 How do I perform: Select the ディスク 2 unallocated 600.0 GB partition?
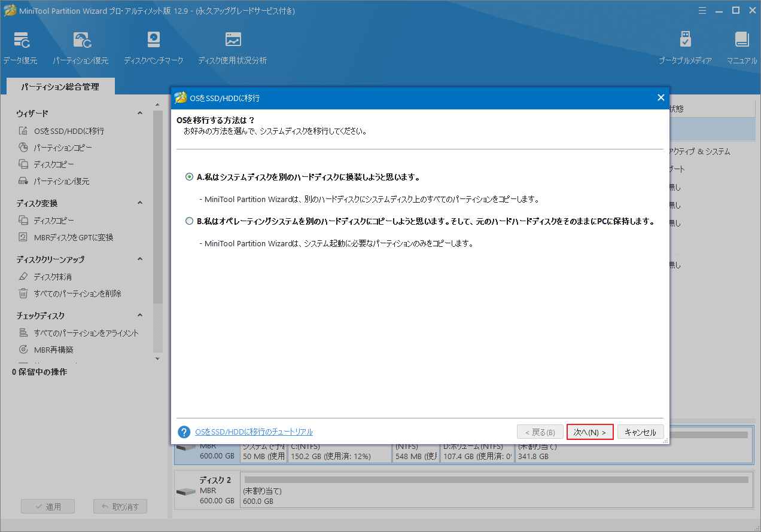496,491
